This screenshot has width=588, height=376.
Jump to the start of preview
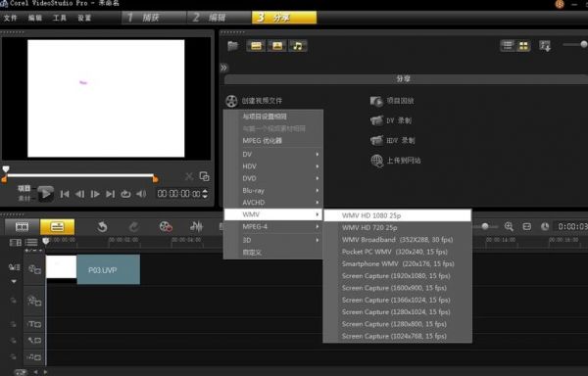click(x=65, y=194)
